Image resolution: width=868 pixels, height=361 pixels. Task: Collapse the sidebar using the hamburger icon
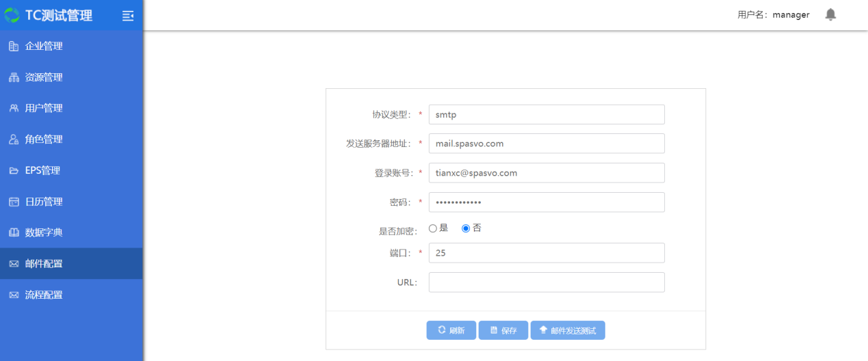128,16
